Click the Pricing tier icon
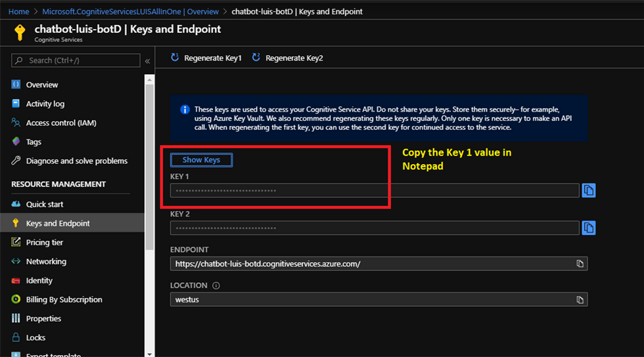Viewport: 644px width, 357px height. click(x=16, y=242)
